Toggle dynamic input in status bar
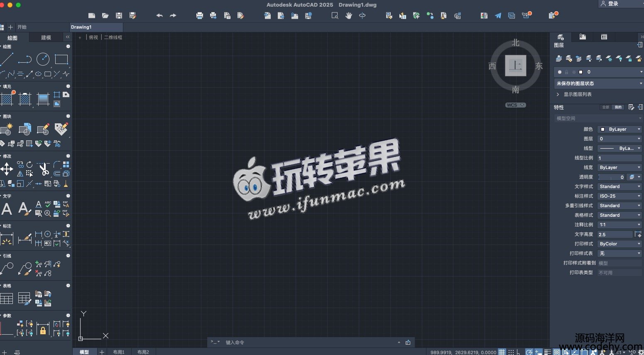644x355 pixels. point(539,352)
